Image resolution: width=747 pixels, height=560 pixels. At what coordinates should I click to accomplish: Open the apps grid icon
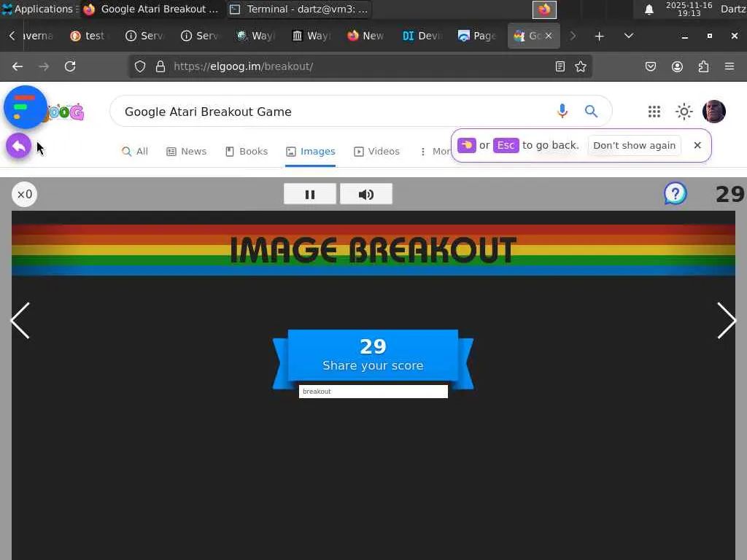[654, 112]
